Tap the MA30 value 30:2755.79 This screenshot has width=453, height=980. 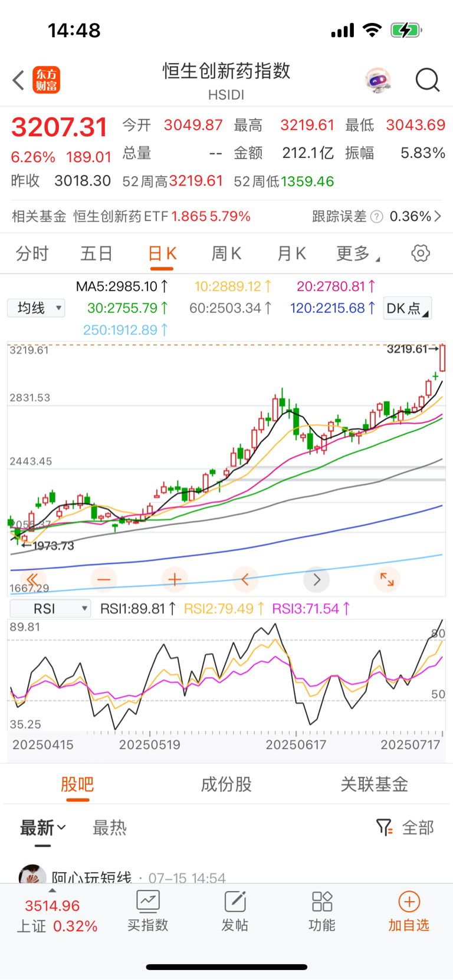click(127, 308)
